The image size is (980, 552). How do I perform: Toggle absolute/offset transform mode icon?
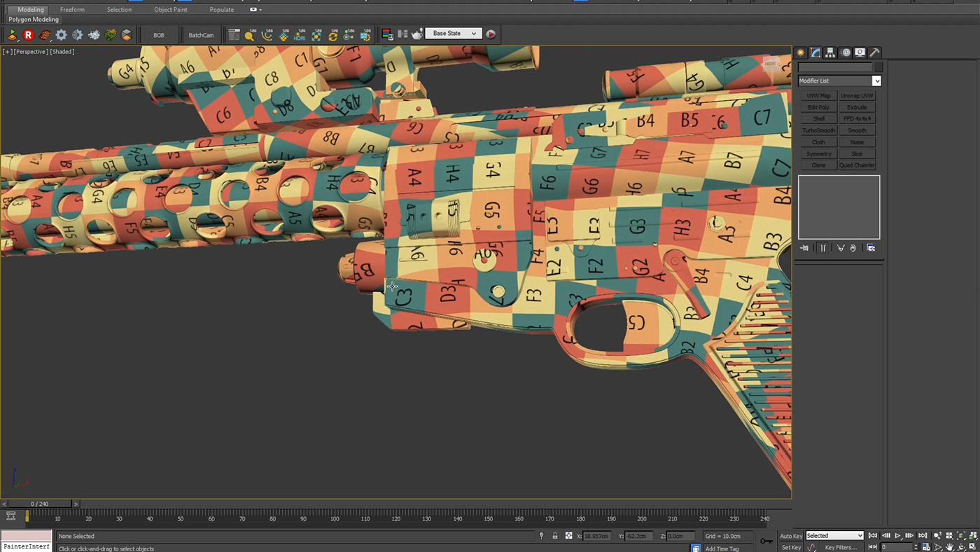(568, 536)
